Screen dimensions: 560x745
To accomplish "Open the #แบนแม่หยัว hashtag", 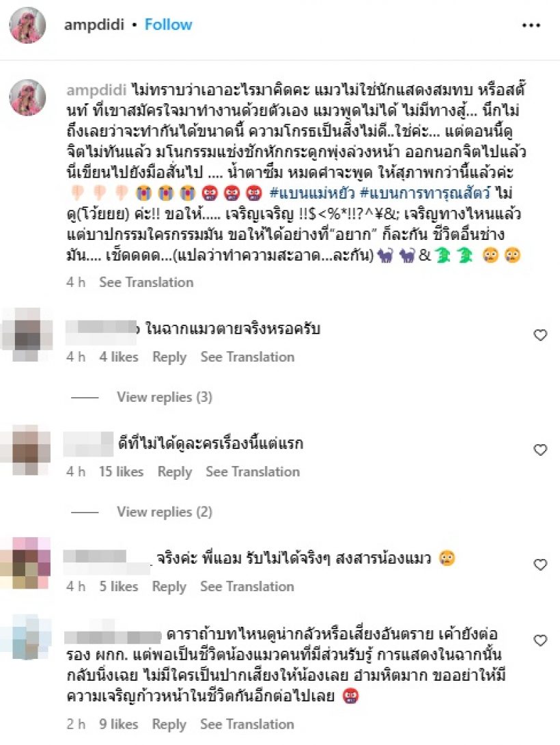I will point(312,193).
